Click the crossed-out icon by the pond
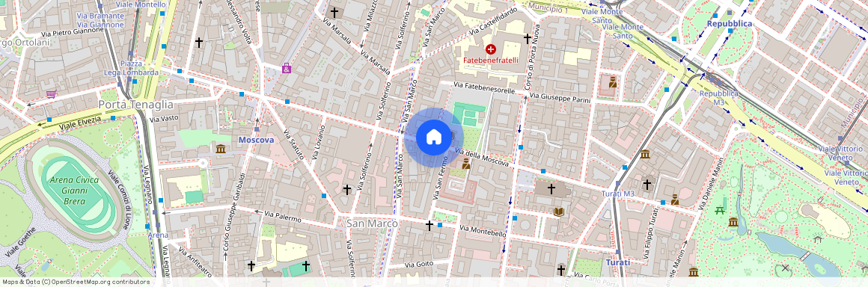The width and height of the screenshot is (868, 287). tap(784, 268)
